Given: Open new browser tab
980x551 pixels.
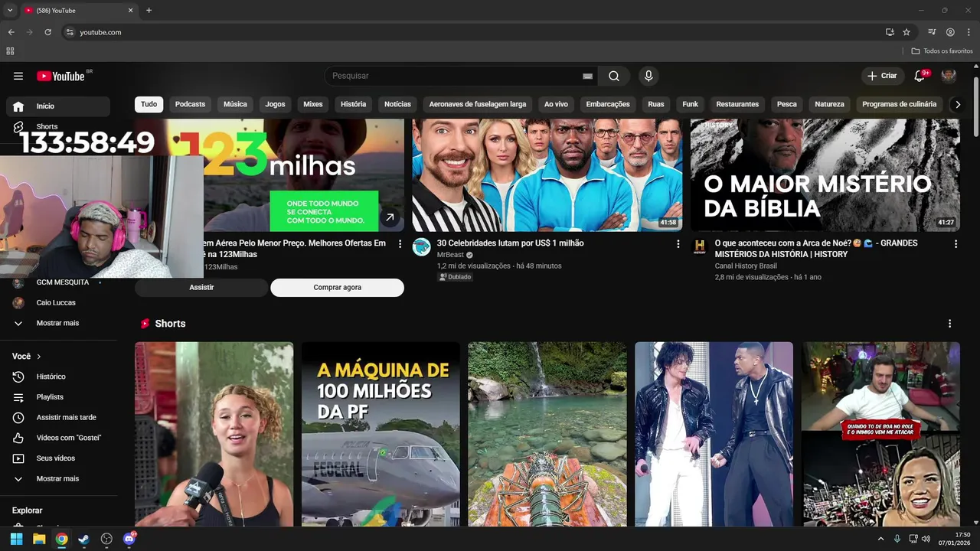Looking at the screenshot, I should (x=149, y=11).
